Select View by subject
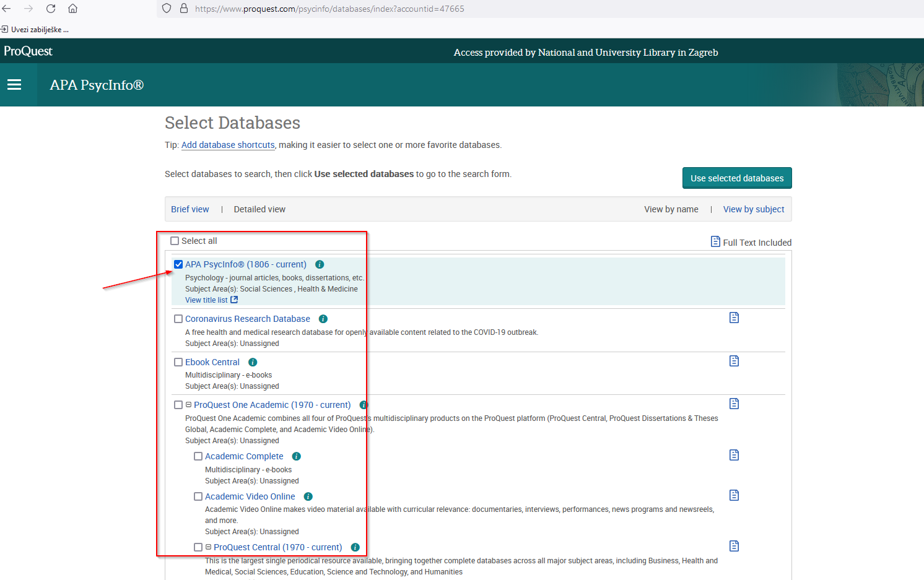 754,209
